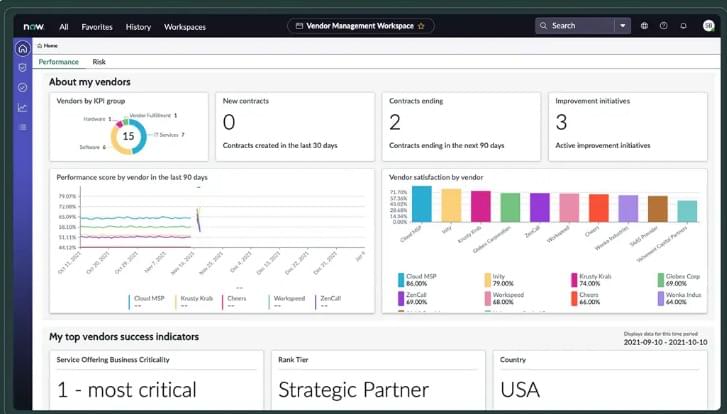
Task: Click the Globex Corporation green bar
Action: click(510, 207)
